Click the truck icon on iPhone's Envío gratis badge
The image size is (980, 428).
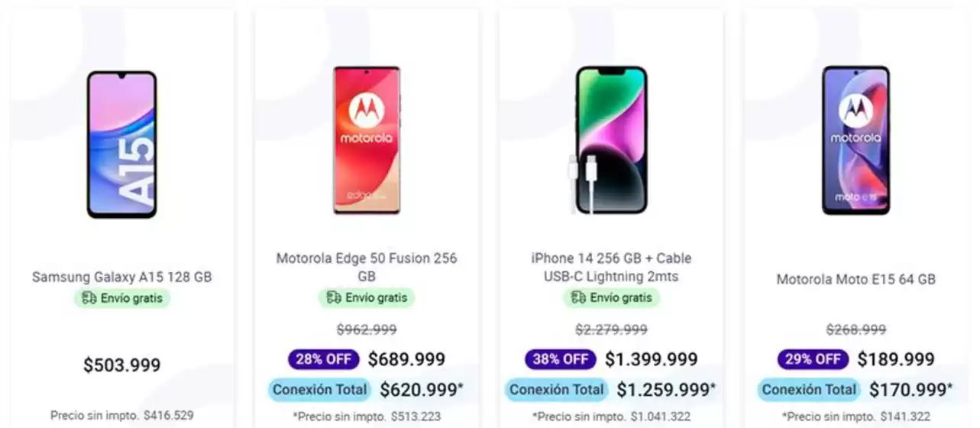coord(578,298)
